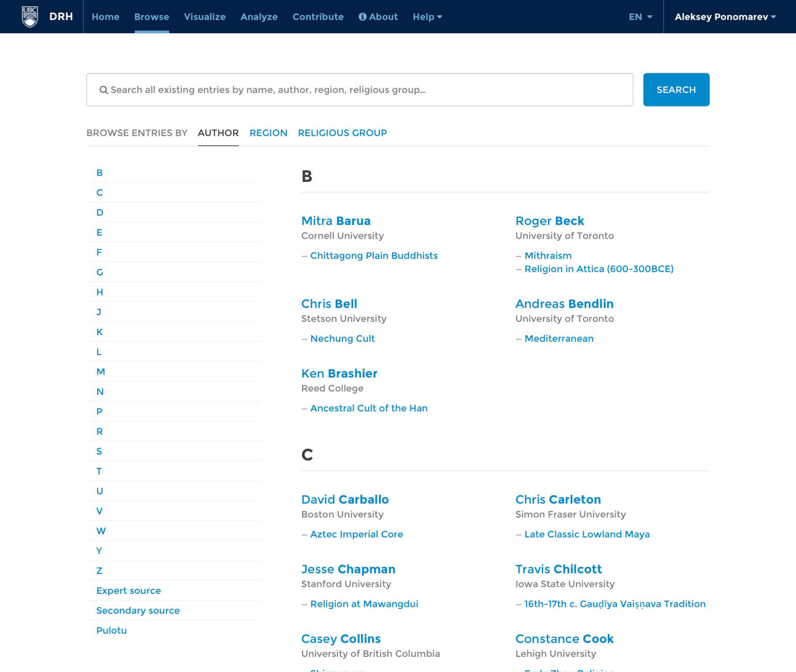Open the Ancestral Cult of the Han entry
This screenshot has height=672, width=796.
click(369, 408)
